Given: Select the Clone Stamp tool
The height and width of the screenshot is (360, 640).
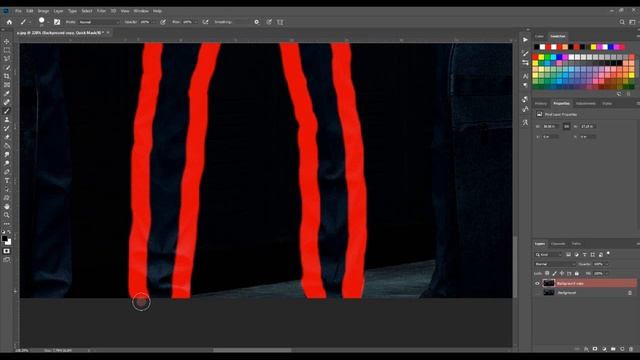Looking at the screenshot, I should pos(7,120).
